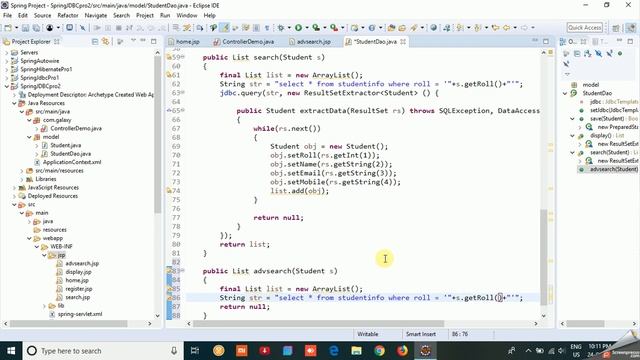640x360 pixels.
Task: Click the Windows Start button
Action: (x=11, y=351)
